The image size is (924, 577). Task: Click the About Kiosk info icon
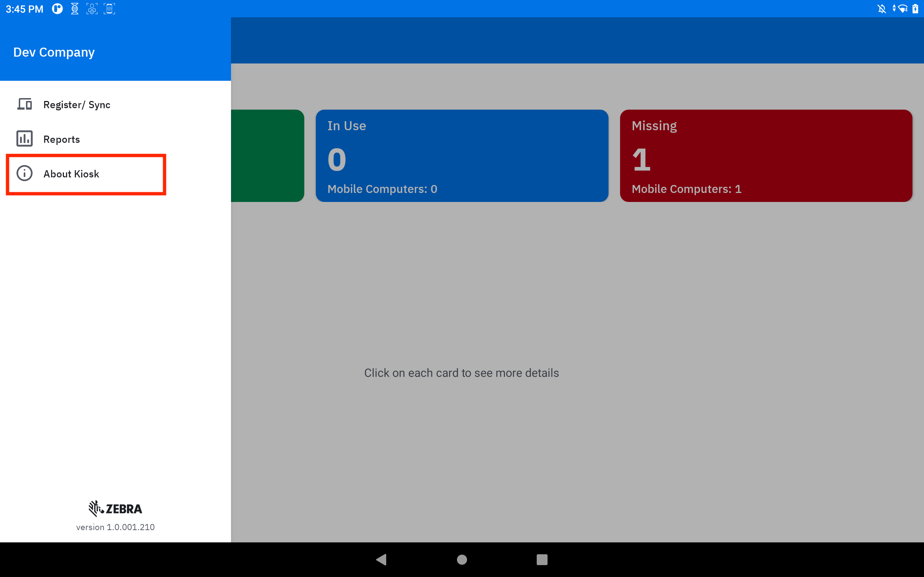(25, 173)
